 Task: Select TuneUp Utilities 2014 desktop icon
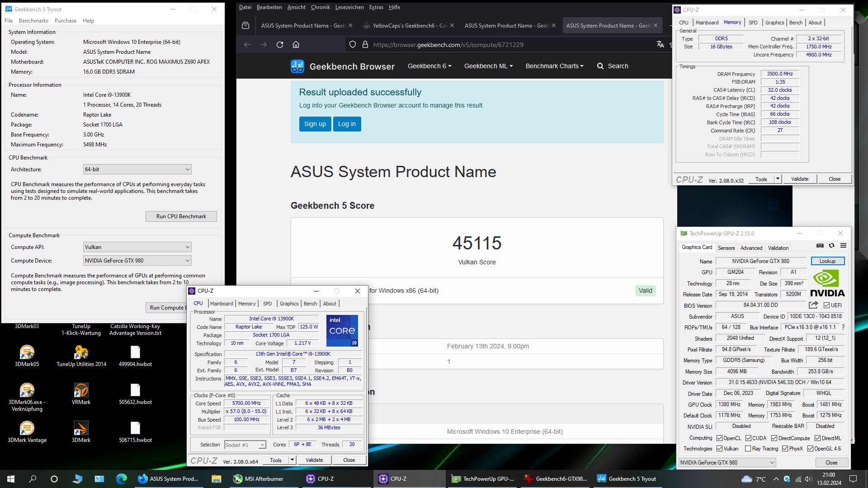(x=81, y=356)
